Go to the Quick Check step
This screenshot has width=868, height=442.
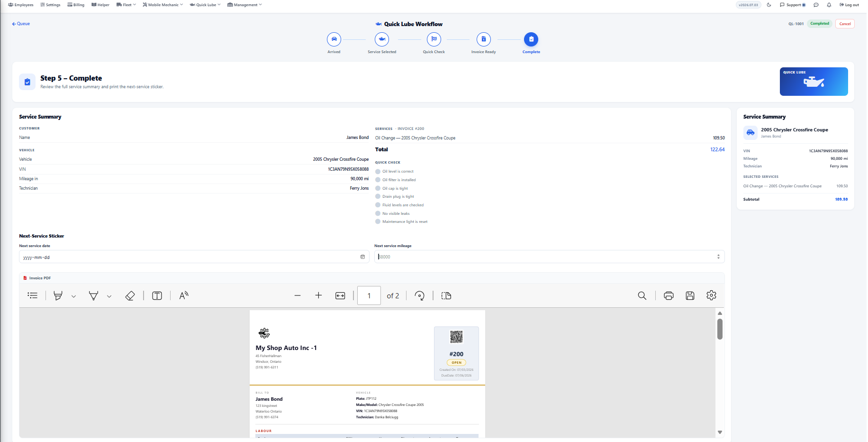(434, 39)
